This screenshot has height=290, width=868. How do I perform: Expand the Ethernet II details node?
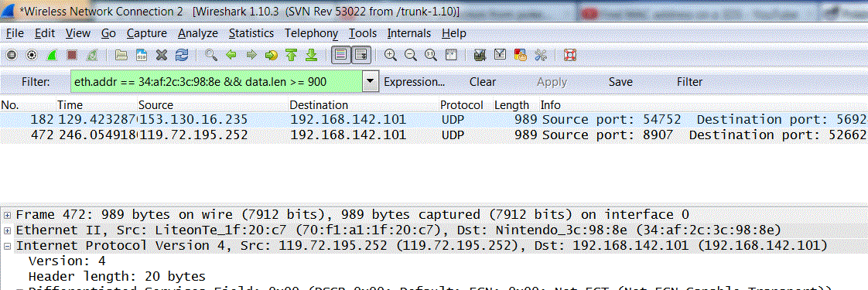click(x=7, y=230)
